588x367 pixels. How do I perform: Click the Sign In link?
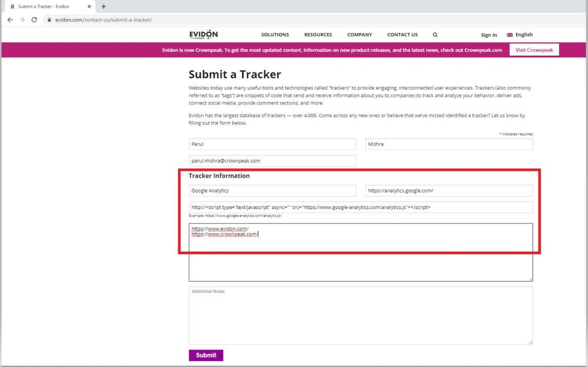pos(489,35)
